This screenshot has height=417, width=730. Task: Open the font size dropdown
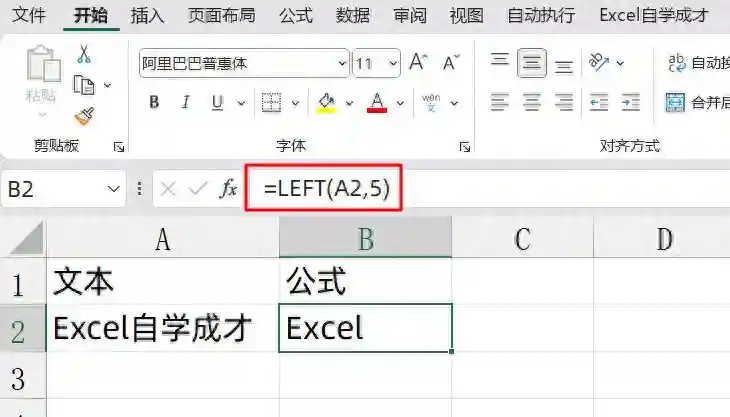coord(393,63)
